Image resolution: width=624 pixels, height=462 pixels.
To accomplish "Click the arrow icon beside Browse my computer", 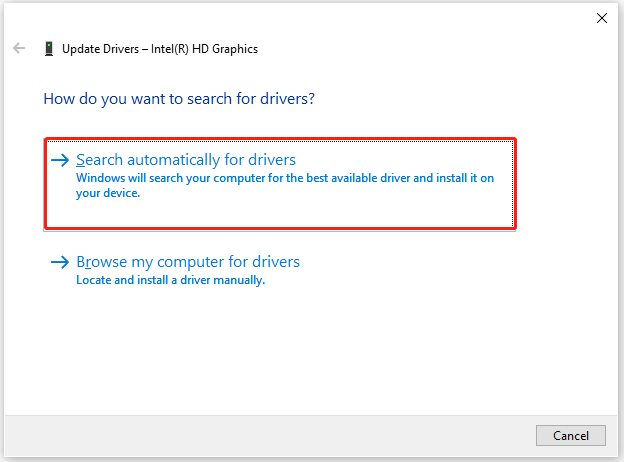I will point(61,262).
